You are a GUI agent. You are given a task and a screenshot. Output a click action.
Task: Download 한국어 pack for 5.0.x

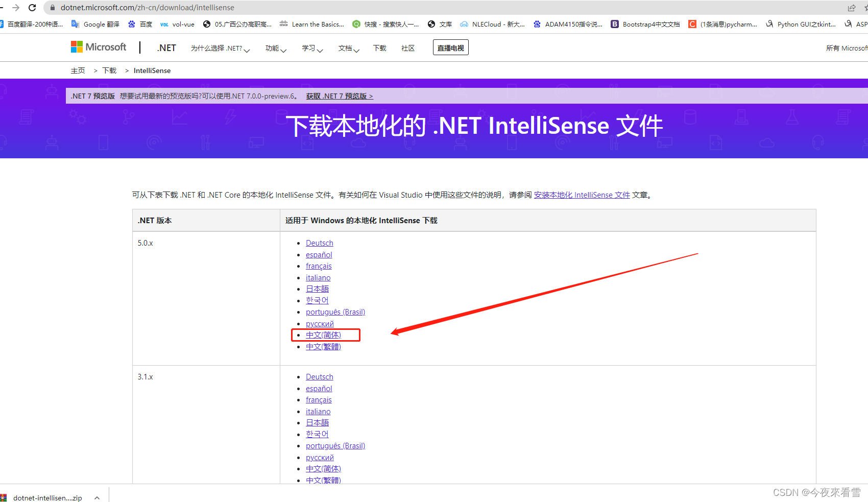pyautogui.click(x=317, y=300)
